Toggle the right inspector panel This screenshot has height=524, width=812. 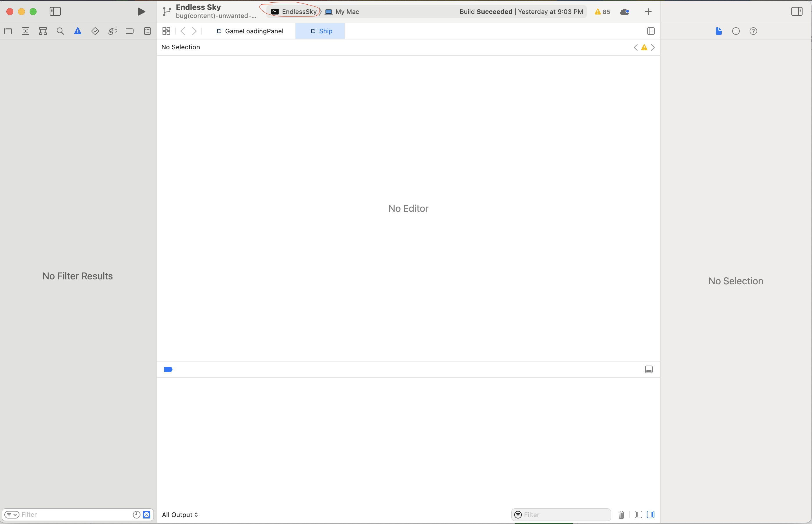point(796,11)
